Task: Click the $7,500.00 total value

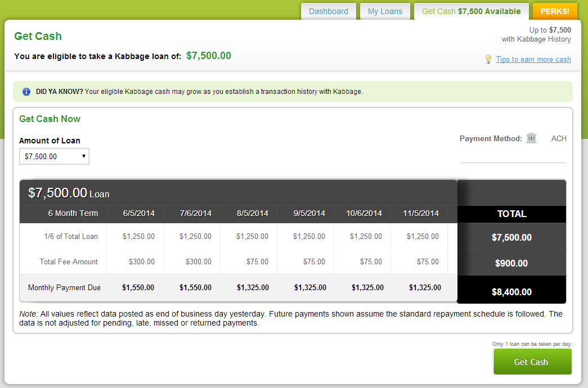Action: (511, 237)
